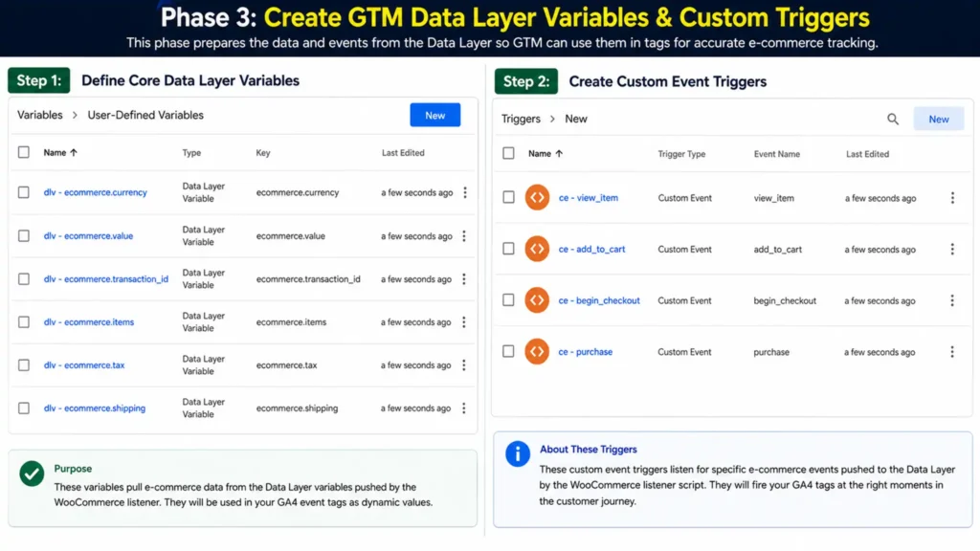Click the Event Name column header
Image resolution: width=980 pixels, height=551 pixels.
pos(777,154)
